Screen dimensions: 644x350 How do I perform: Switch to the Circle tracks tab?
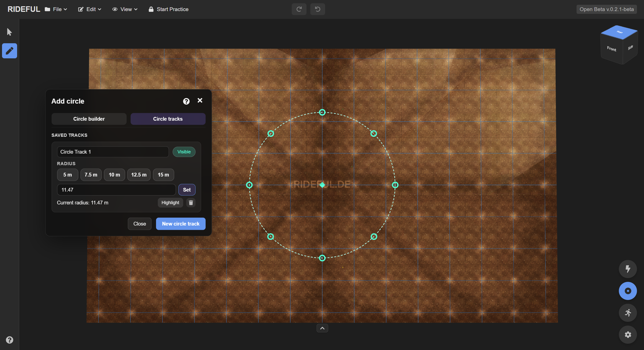168,119
